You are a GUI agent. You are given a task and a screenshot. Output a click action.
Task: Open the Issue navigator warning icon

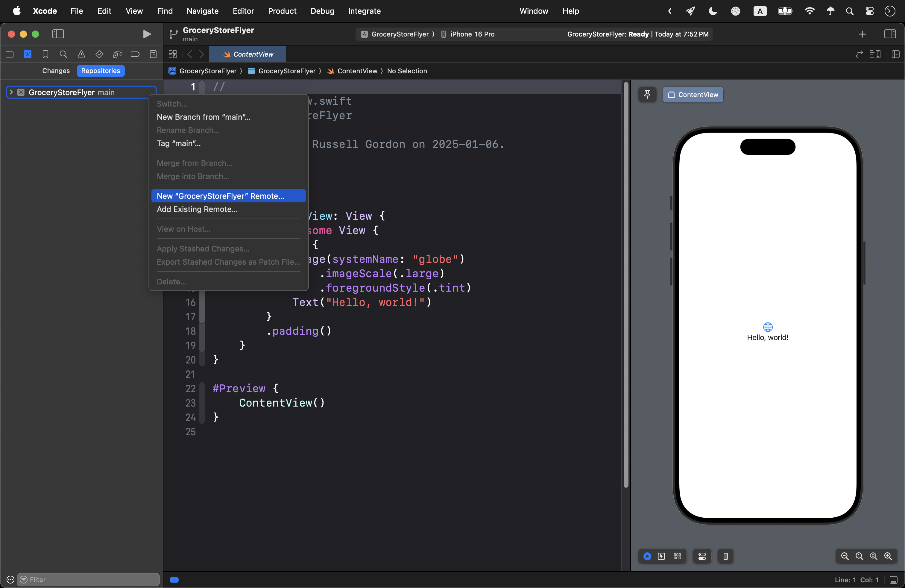coord(81,54)
